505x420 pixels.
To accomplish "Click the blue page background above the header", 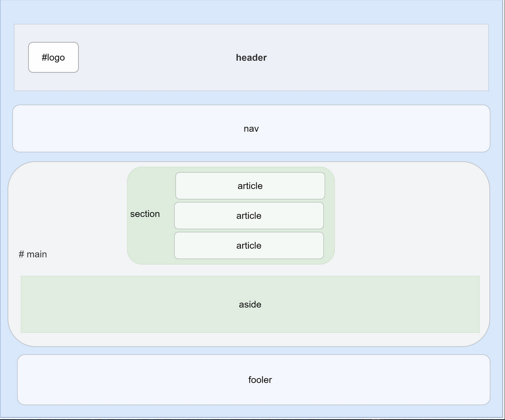I will [x=251, y=12].
